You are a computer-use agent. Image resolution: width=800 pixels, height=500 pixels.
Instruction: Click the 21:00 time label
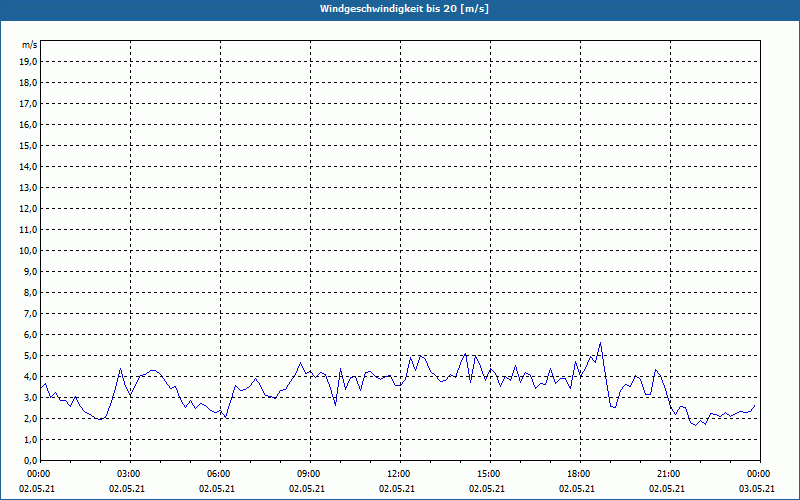[670, 474]
